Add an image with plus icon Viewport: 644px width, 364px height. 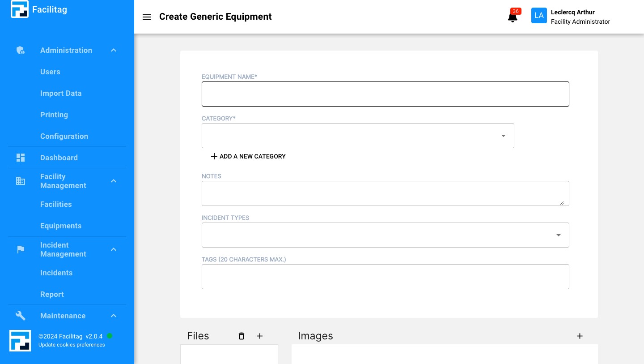(580, 336)
